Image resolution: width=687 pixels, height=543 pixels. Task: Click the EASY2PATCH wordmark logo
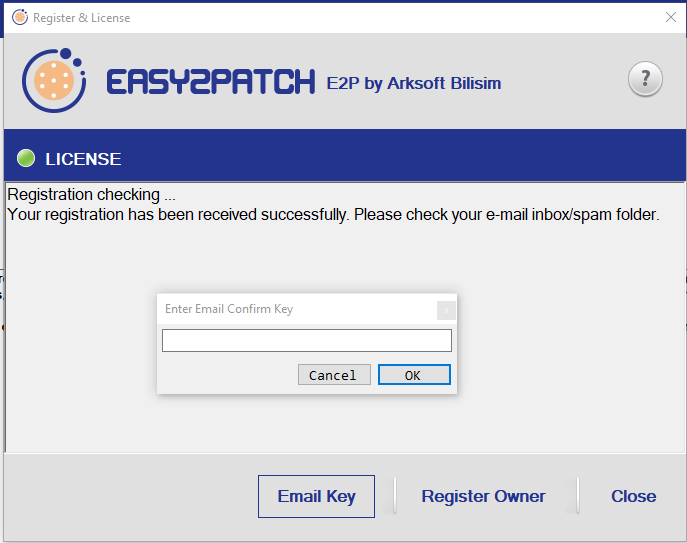tap(210, 82)
